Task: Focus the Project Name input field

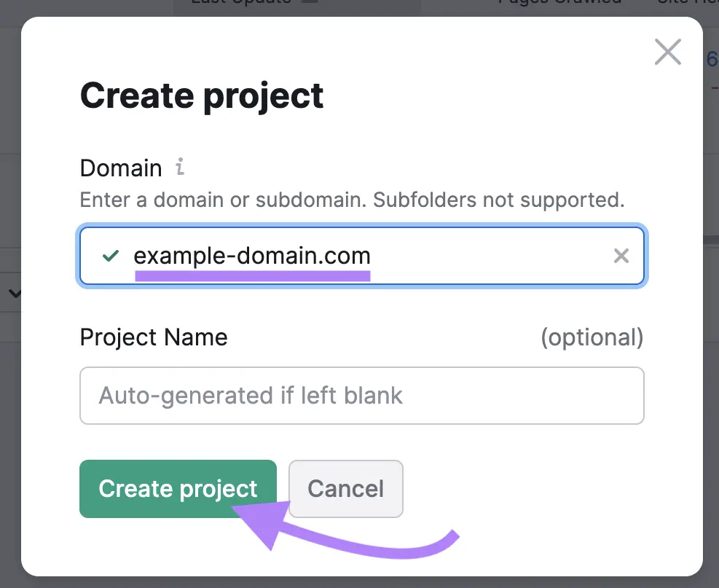Action: pyautogui.click(x=362, y=396)
